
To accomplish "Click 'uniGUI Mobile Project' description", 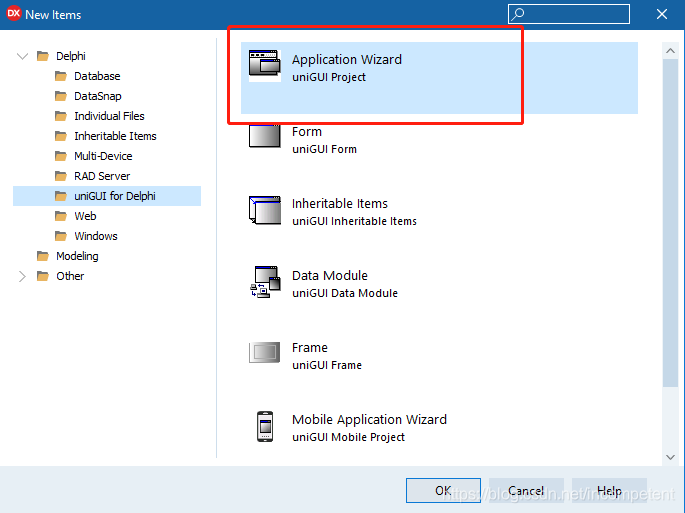I will 349,437.
